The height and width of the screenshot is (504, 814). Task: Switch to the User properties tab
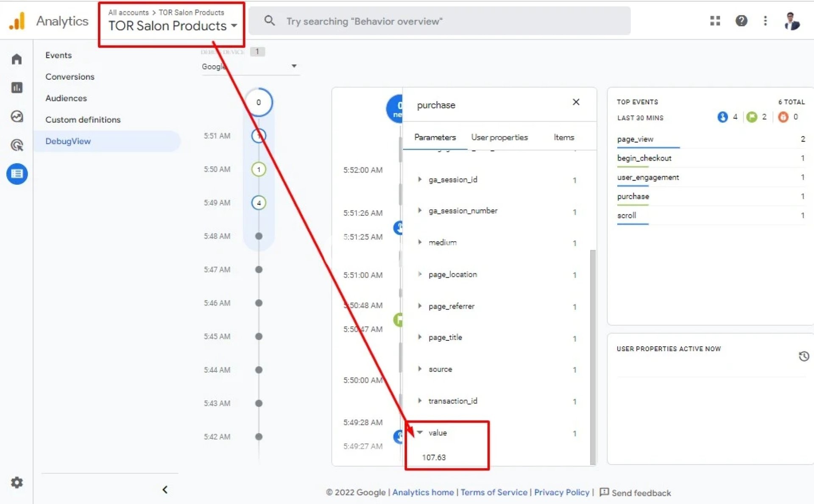499,137
